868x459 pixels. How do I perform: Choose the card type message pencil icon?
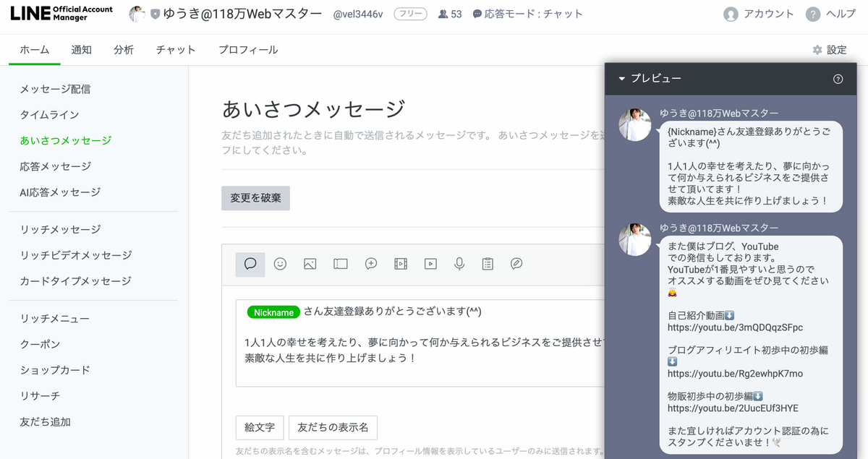[516, 264]
